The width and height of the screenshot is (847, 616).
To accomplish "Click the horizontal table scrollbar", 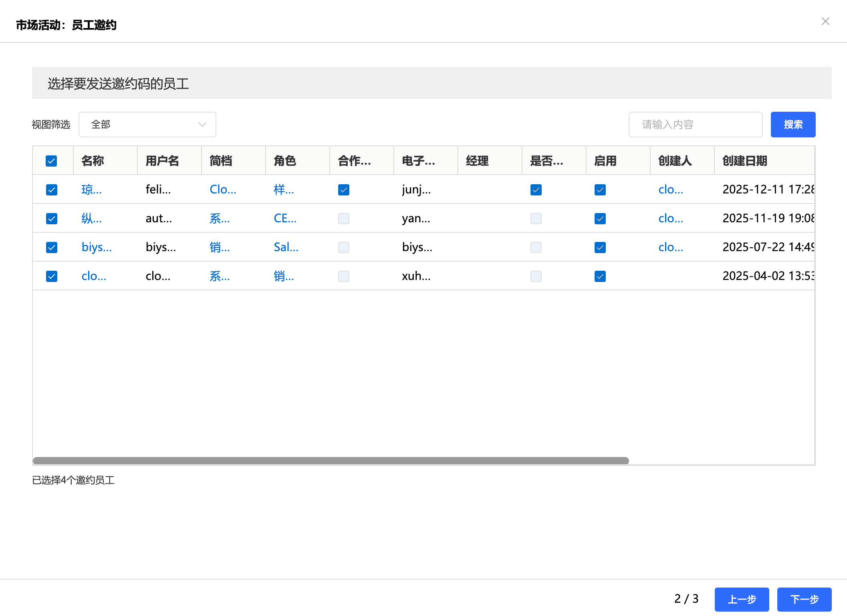I will (331, 461).
